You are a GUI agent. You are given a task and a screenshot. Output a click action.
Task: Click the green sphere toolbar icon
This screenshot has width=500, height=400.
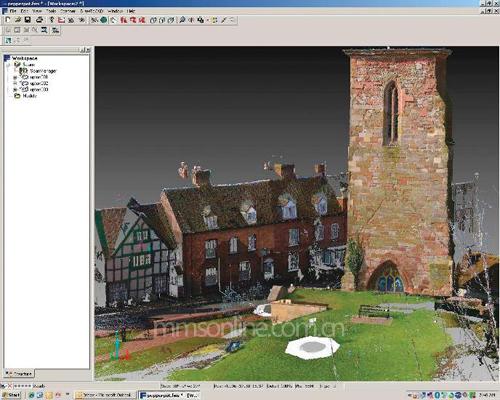click(104, 20)
